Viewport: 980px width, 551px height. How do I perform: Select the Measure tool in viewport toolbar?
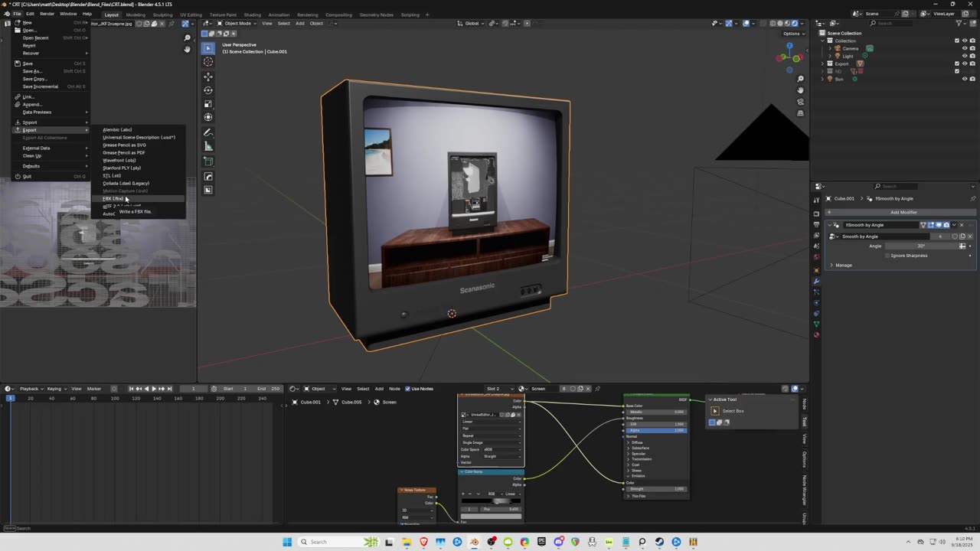pos(208,146)
